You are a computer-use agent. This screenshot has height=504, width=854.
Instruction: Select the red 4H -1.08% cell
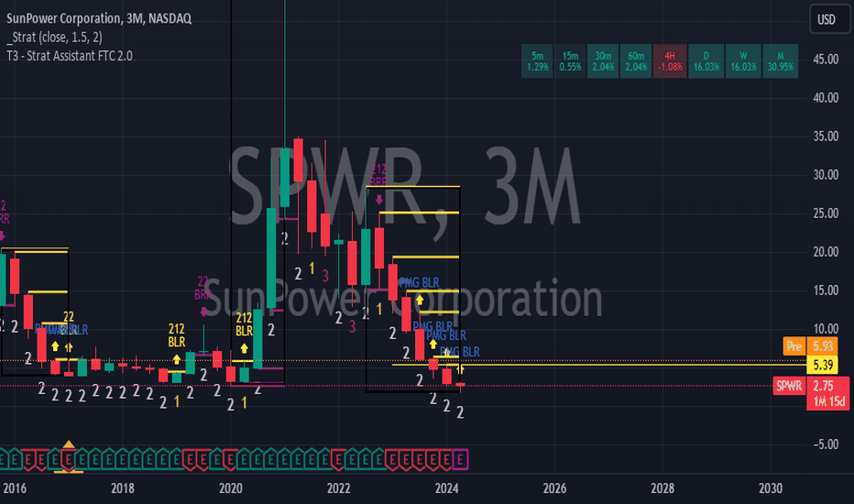(670, 61)
